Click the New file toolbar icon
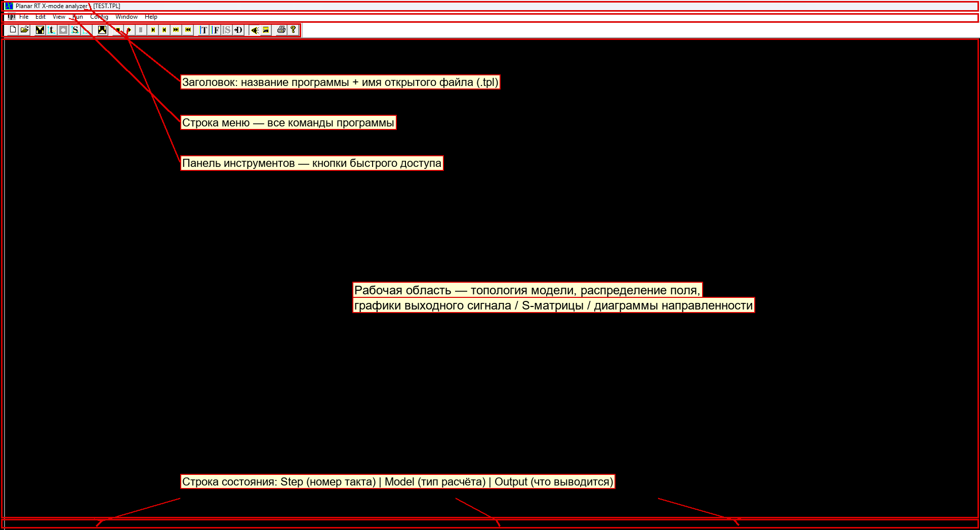The height and width of the screenshot is (530, 980). tap(13, 30)
